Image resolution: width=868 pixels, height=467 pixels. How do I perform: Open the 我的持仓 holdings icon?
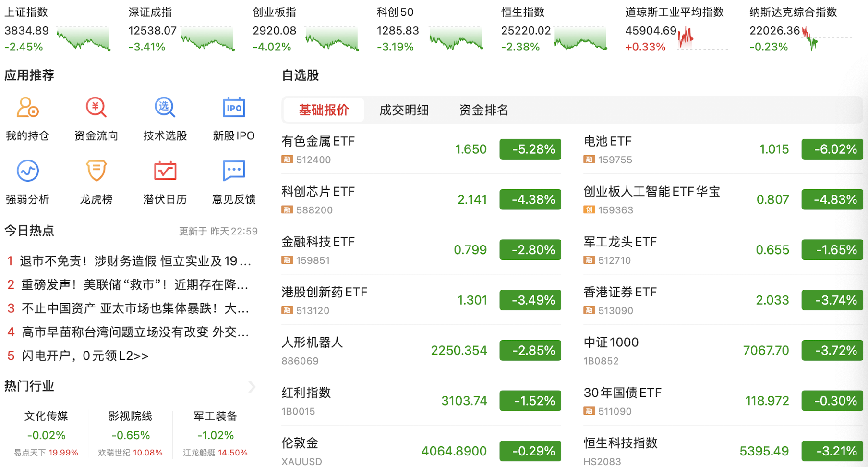point(27,108)
